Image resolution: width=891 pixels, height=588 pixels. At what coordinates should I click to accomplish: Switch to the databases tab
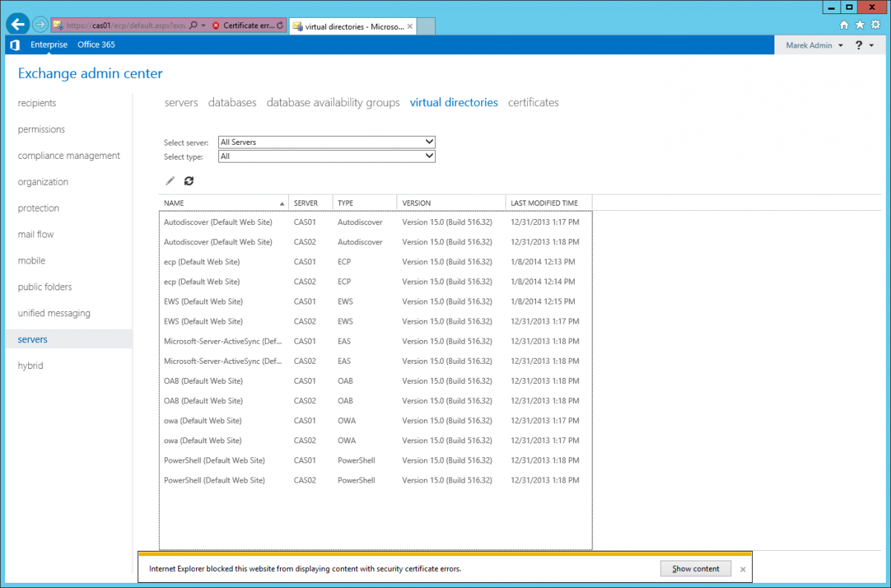coord(232,102)
